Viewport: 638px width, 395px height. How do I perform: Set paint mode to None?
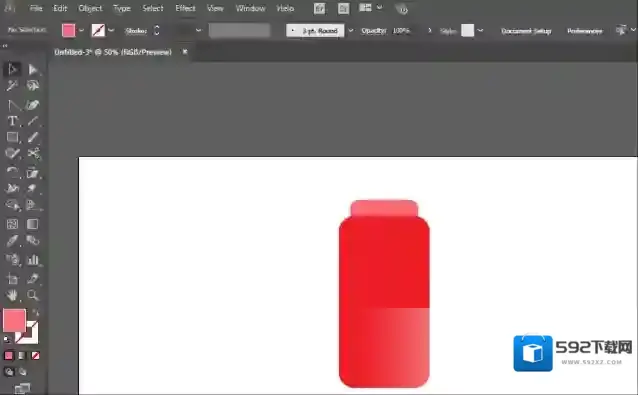[35, 356]
